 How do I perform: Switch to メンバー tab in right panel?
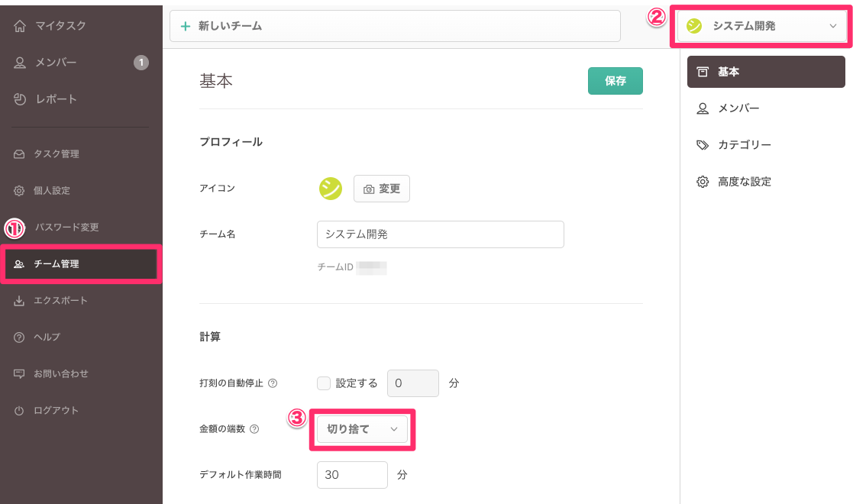pos(738,108)
